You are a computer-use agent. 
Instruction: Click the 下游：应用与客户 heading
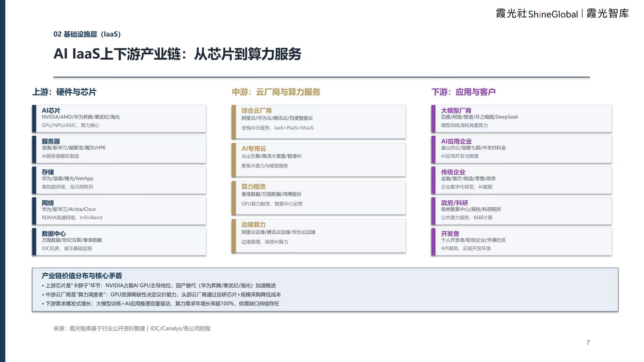point(463,92)
